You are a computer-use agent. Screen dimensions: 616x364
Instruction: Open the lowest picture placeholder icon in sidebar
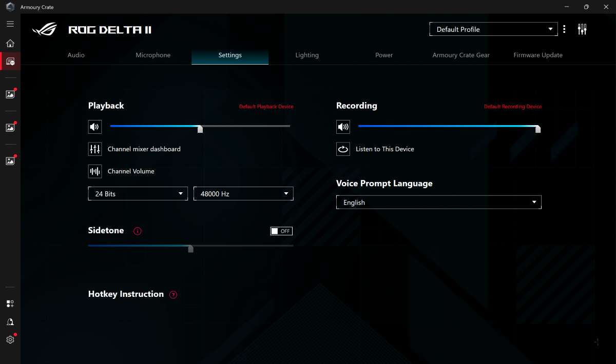pos(10,161)
